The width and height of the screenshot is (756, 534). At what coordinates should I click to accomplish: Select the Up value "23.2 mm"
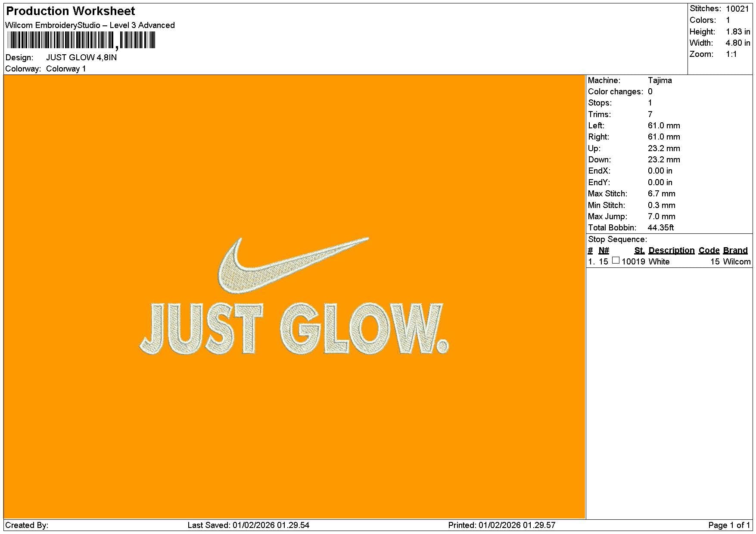[664, 149]
